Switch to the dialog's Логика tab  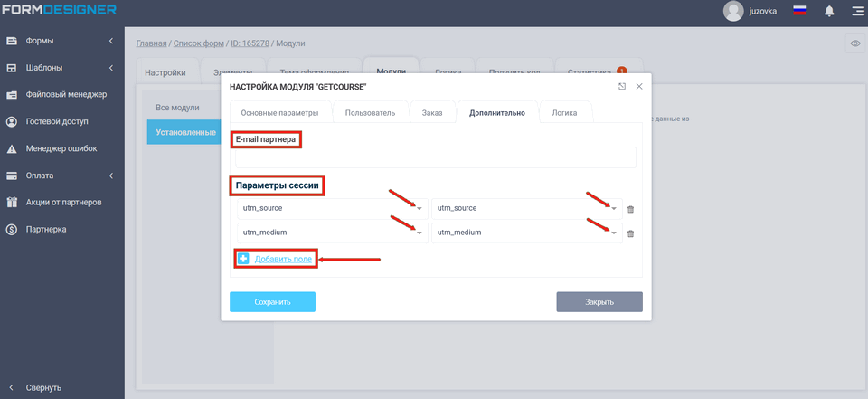564,112
